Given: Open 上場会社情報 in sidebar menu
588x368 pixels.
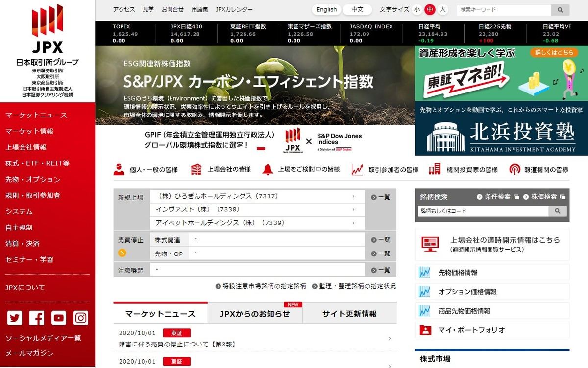Looking at the screenshot, I should [x=26, y=147].
